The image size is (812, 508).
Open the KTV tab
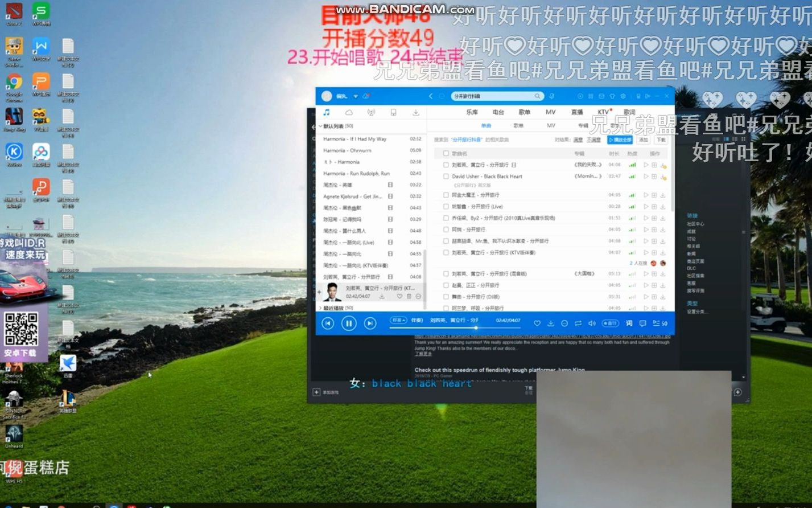point(603,112)
